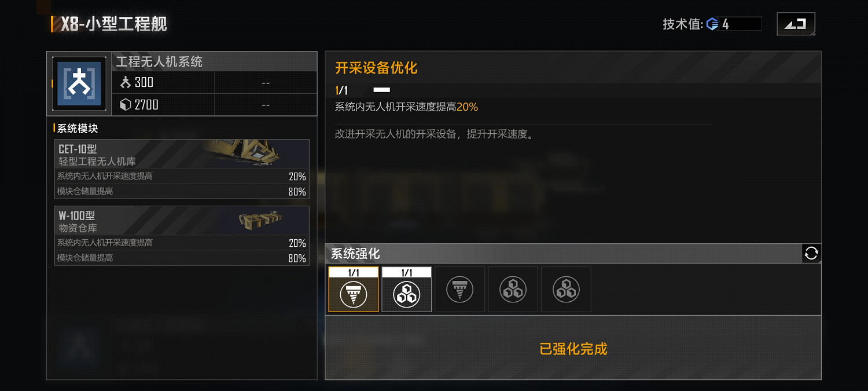Click the 已强化完成 button
The width and height of the screenshot is (868, 391).
(573, 349)
